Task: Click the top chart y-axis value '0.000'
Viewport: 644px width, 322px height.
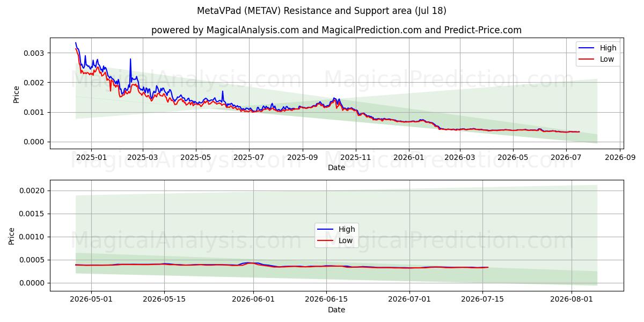Action: click(35, 142)
